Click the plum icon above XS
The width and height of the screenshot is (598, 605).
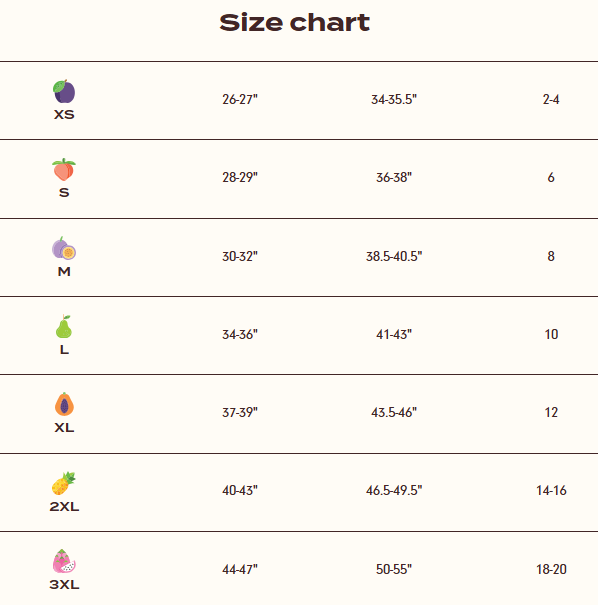coord(64,91)
